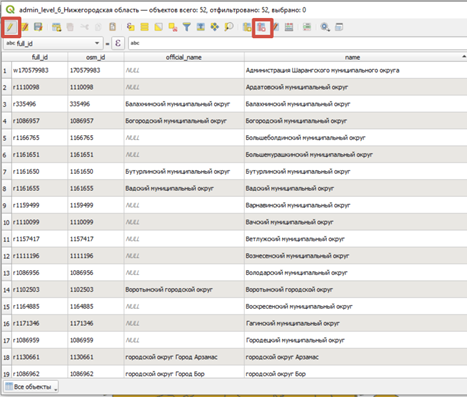Click Move selection to top

coord(201,27)
